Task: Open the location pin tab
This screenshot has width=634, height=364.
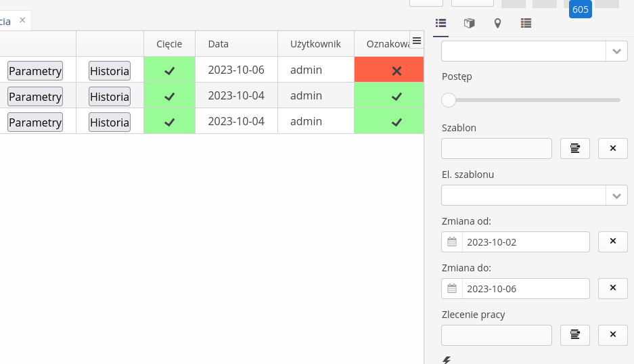Action: tap(497, 24)
